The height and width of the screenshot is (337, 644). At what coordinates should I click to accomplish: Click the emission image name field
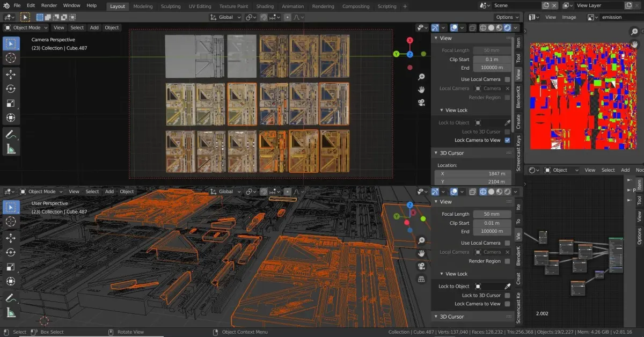pos(618,17)
